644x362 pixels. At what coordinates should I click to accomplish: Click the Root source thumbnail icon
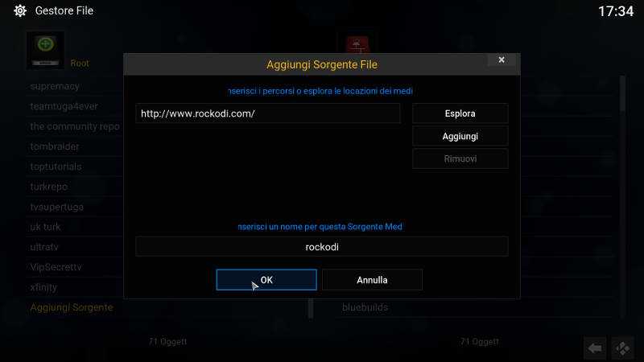click(x=45, y=50)
